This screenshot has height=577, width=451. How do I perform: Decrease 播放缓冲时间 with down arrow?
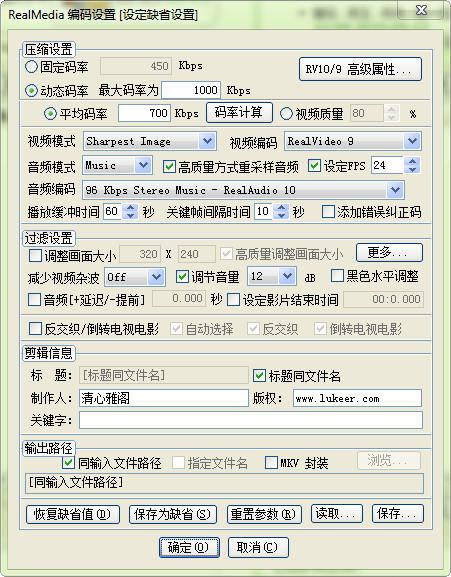point(130,216)
